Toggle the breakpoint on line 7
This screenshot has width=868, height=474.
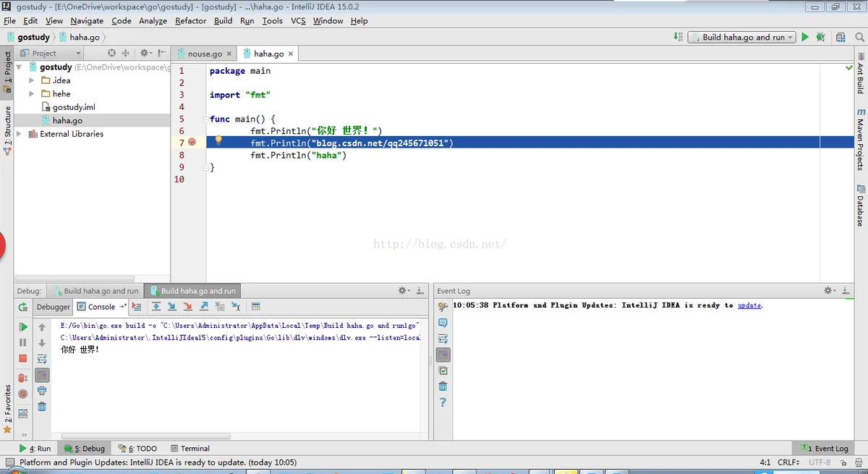192,143
